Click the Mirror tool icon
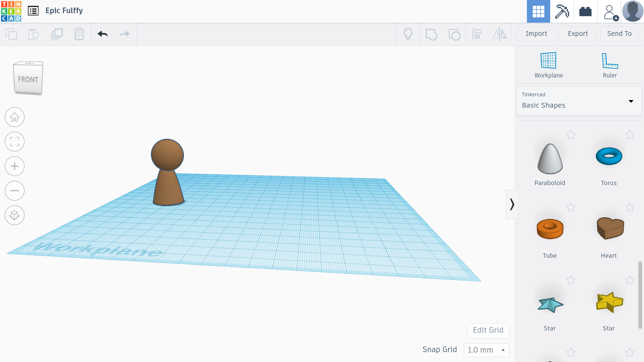644x362 pixels. click(x=500, y=34)
